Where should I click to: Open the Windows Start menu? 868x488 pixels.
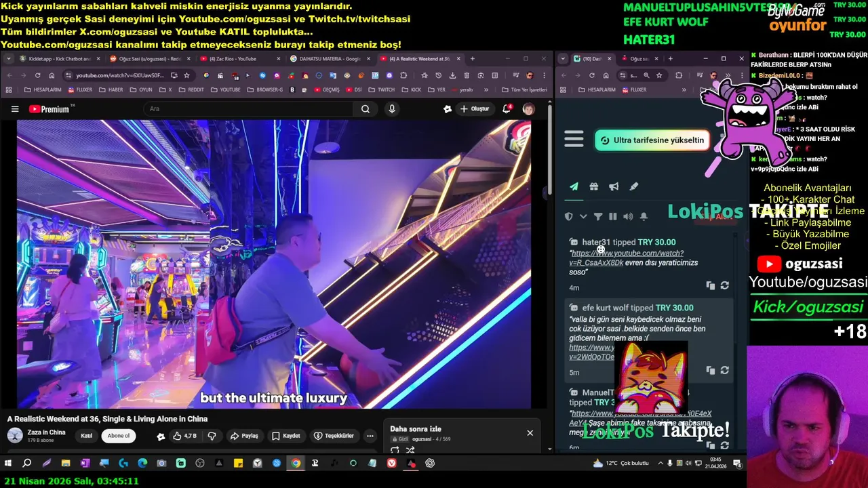point(8,464)
